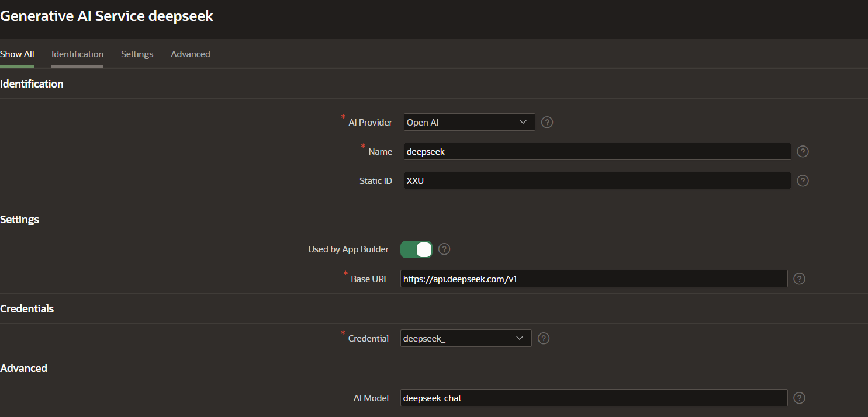Click the Static ID field label
Screen dimensions: 868x417
click(x=376, y=181)
